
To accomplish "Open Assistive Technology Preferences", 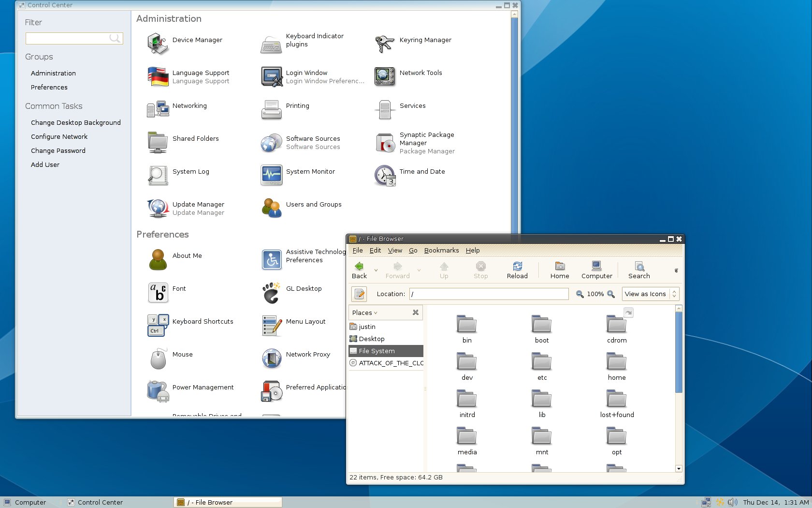I will tap(303, 259).
